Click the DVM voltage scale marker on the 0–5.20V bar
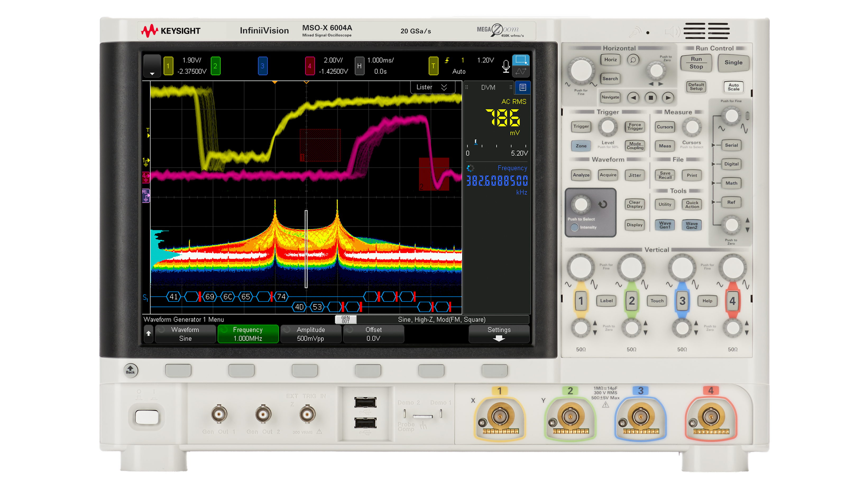Screen dimensions: 868x488 476,142
